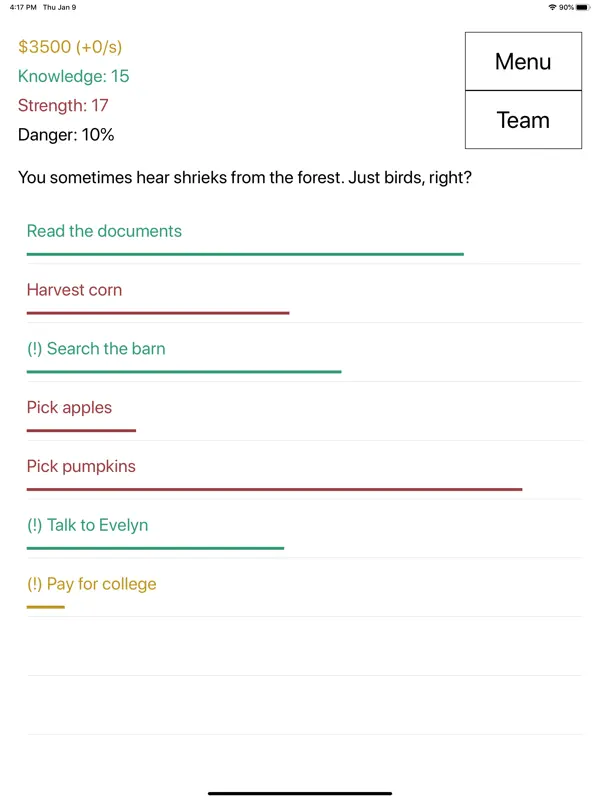
Task: Choose the Search the barn action
Action: pos(96,349)
